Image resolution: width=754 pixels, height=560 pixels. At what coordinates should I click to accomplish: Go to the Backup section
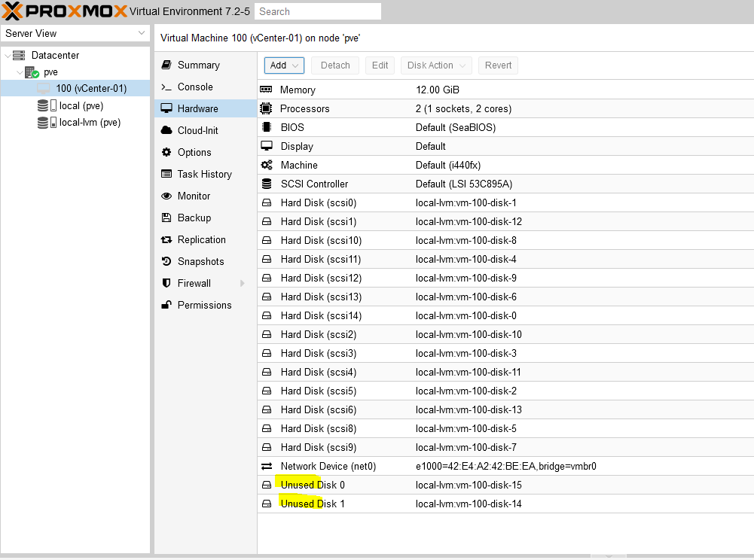pos(194,218)
